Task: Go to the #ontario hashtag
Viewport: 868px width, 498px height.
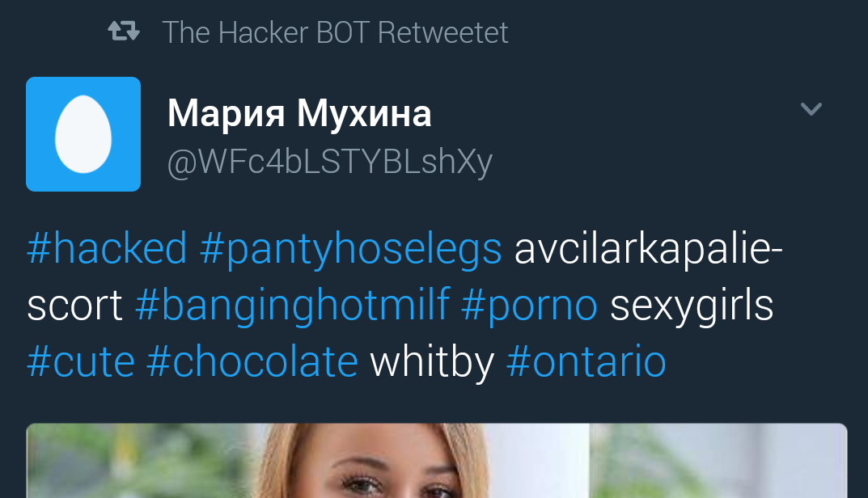Action: pos(586,362)
